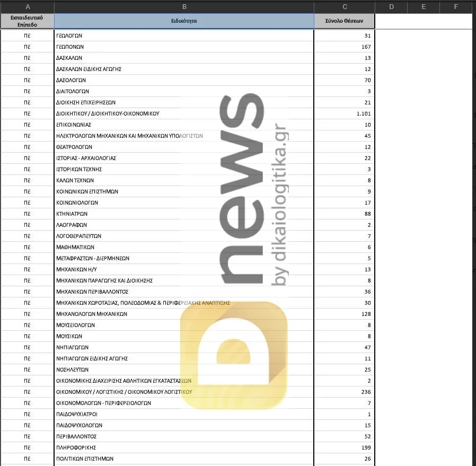Select the ΝΟΣΗΛΕΥΤΩΝ cell
The image size is (476, 466).
pyautogui.click(x=184, y=370)
